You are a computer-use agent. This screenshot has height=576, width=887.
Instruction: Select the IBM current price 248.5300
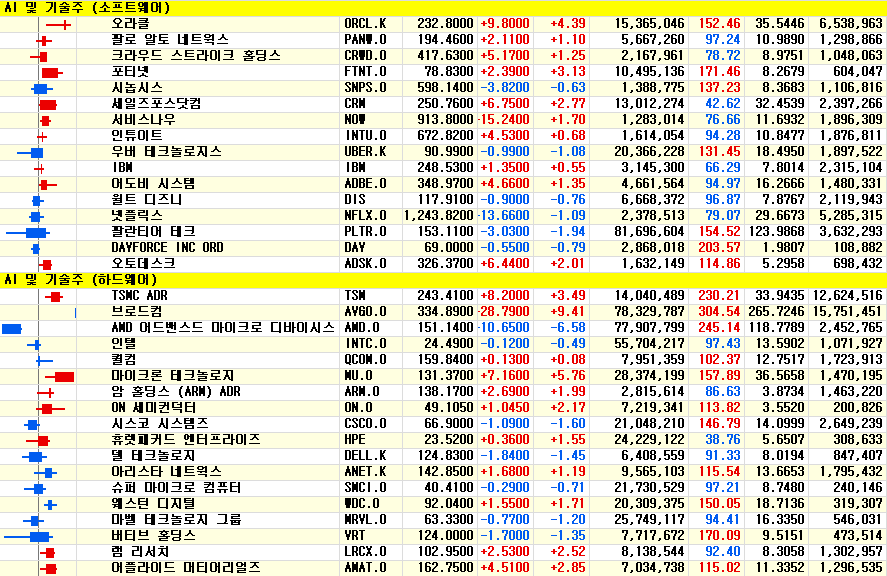(445, 167)
